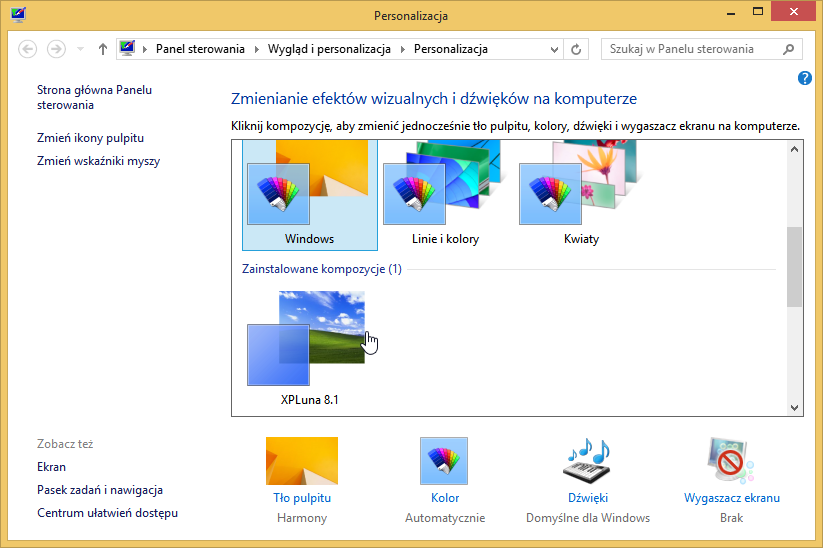This screenshot has width=823, height=548.
Task: Open Centrum ułatwień dostępu link
Action: (x=107, y=513)
